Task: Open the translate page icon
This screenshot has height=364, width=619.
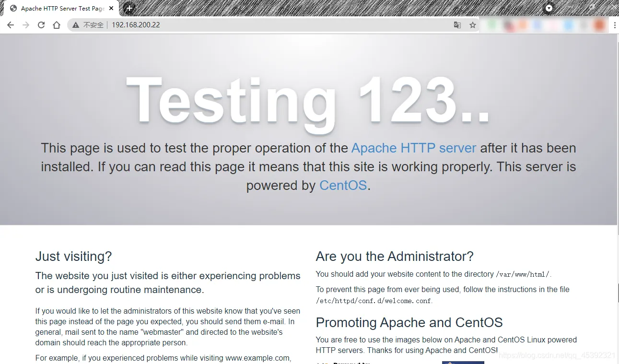Action: tap(457, 25)
